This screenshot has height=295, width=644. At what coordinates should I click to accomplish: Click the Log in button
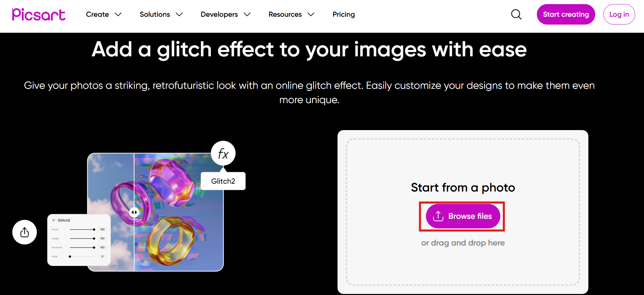pos(619,14)
